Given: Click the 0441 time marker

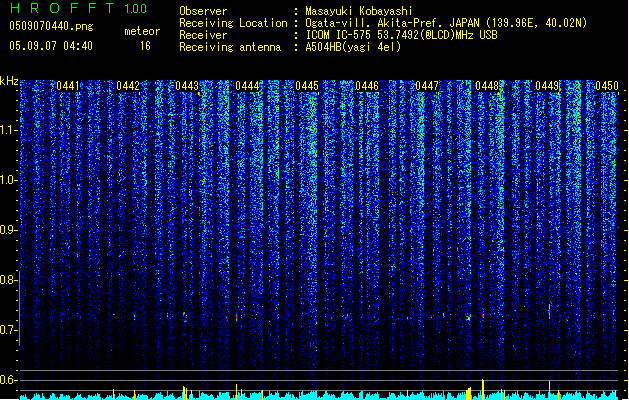Looking at the screenshot, I should click(x=68, y=86).
